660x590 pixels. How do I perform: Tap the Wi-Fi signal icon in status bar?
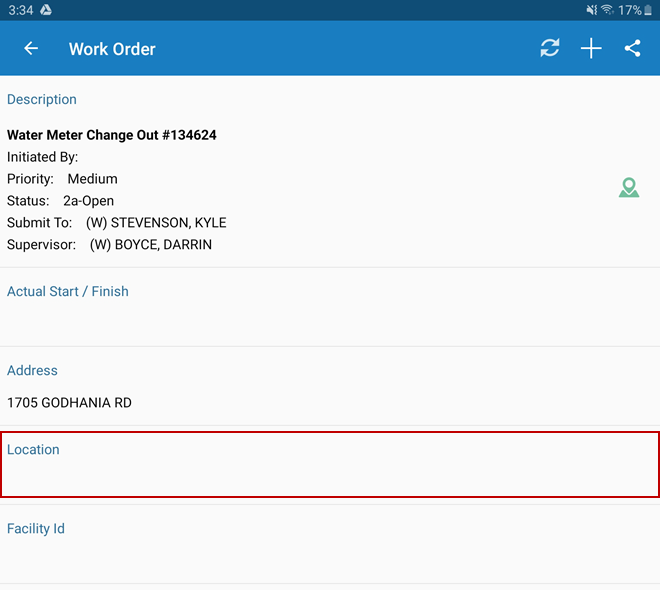[607, 10]
